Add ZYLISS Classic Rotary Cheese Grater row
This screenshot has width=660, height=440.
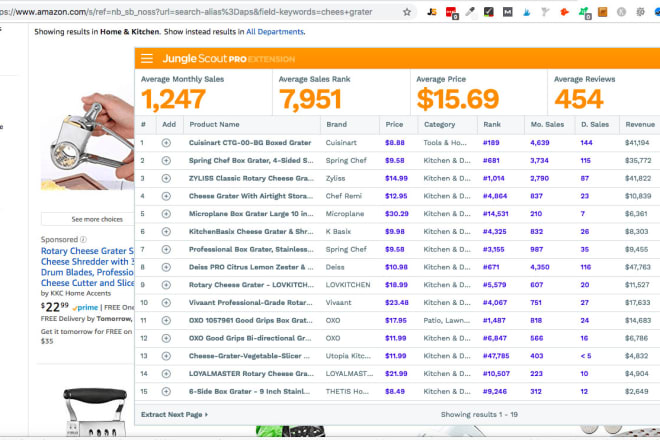[166, 178]
